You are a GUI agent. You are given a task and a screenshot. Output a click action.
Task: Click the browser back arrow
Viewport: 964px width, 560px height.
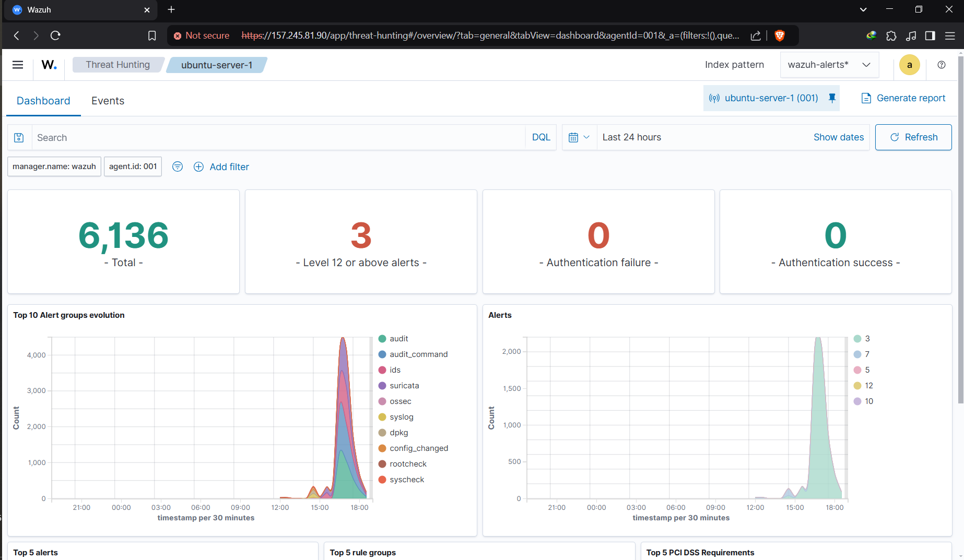(17, 35)
